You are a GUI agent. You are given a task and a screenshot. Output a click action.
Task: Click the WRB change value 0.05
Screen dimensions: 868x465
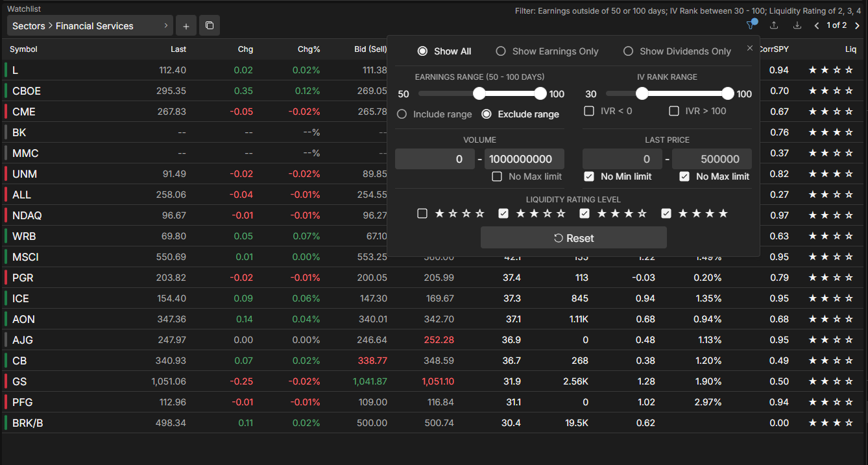tap(243, 236)
